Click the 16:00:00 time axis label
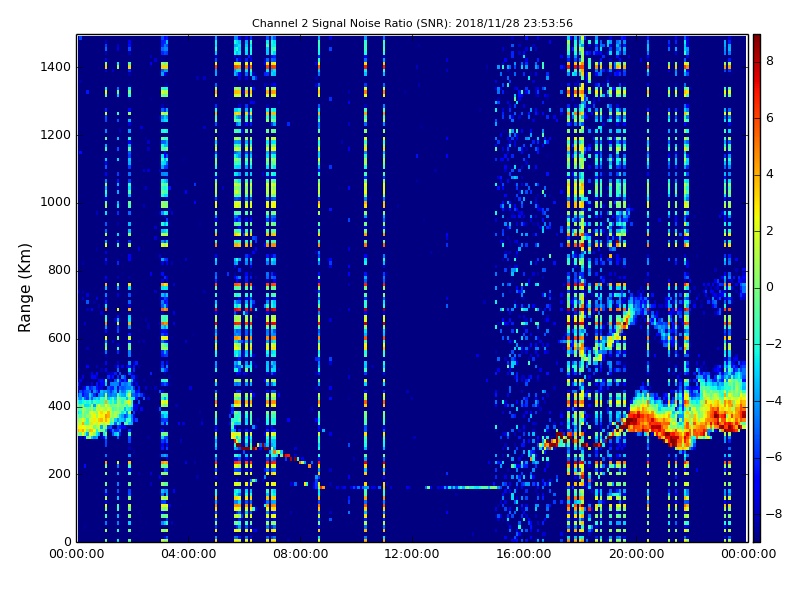 (523, 554)
